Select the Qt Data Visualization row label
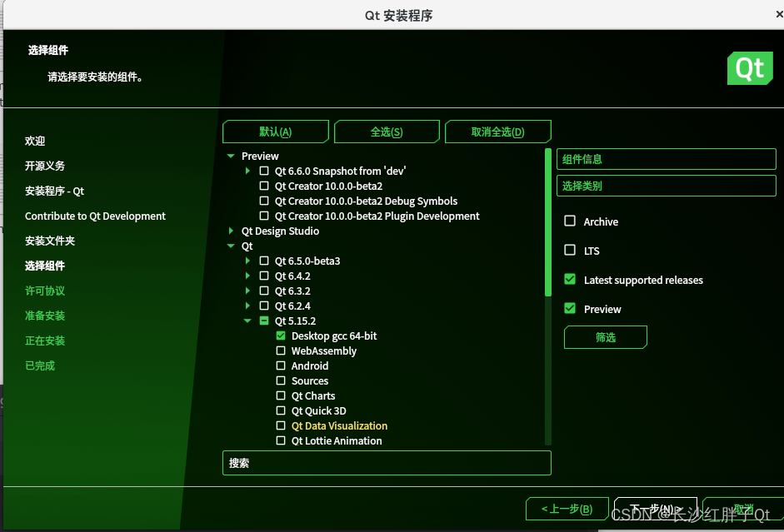784x532 pixels. pyautogui.click(x=339, y=425)
